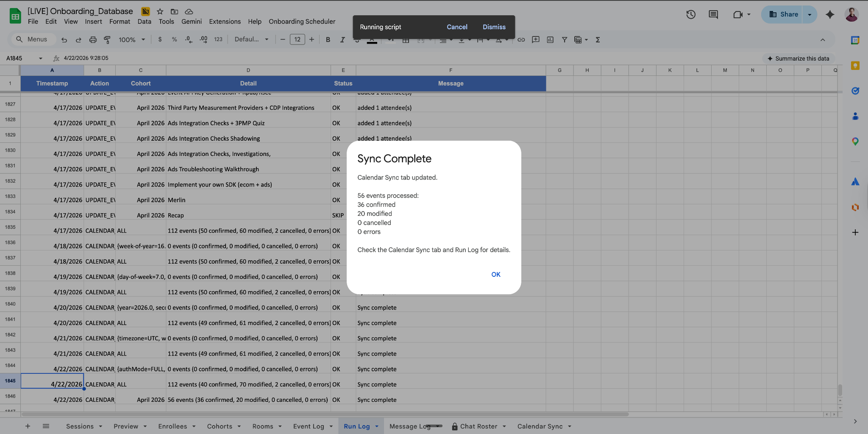The height and width of the screenshot is (434, 868).
Task: Increase font size plus button
Action: [x=312, y=39]
